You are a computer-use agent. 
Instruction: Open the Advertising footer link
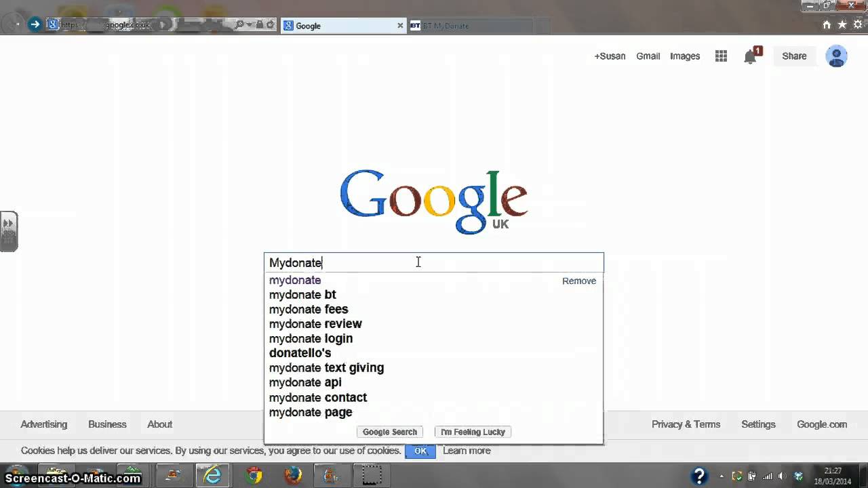pos(44,424)
